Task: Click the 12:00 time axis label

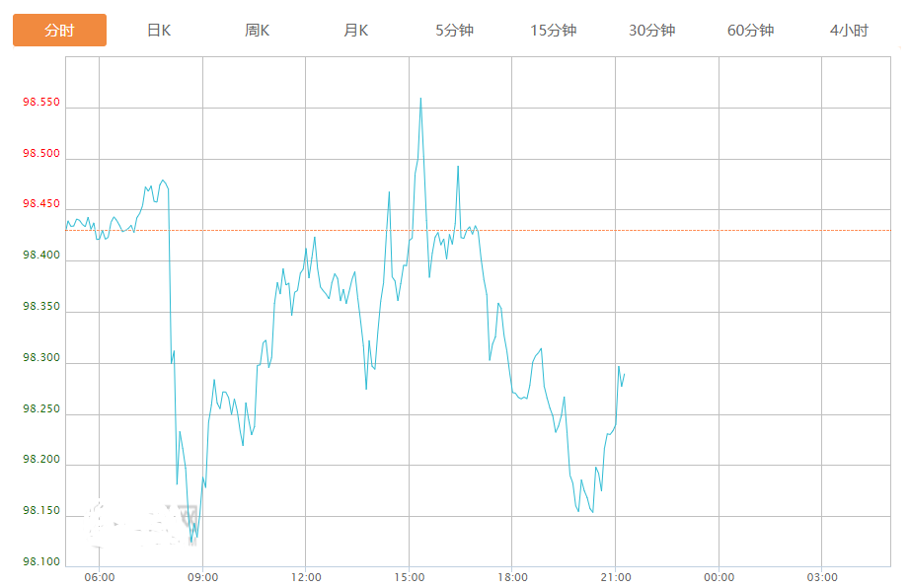Action: 306,577
